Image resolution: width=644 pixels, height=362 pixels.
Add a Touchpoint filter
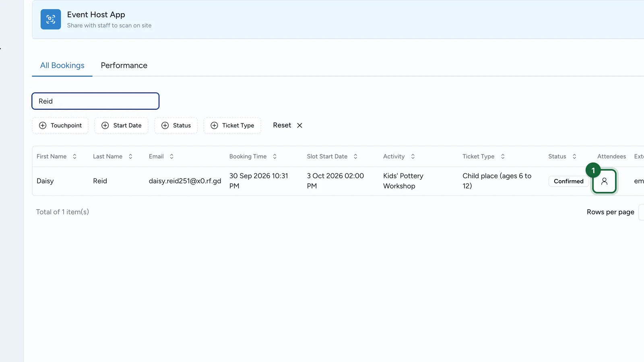(60, 125)
